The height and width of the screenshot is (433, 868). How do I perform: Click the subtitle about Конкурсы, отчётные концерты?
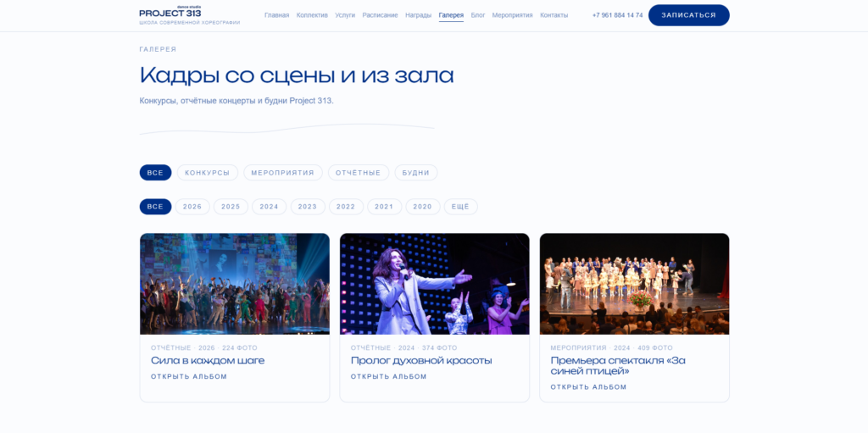coord(236,101)
